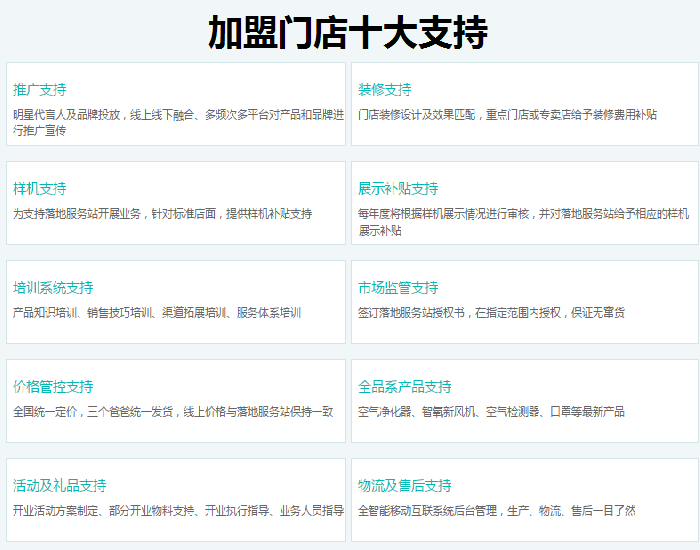Click the 加盟门店十大支持 page title
Image resolution: width=700 pixels, height=550 pixels.
pyautogui.click(x=348, y=32)
